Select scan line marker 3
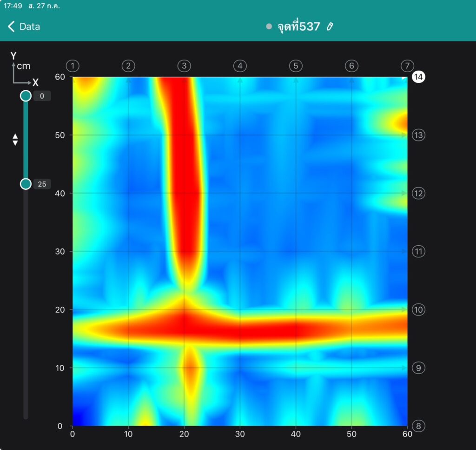The width and height of the screenshot is (476, 450). (x=184, y=66)
